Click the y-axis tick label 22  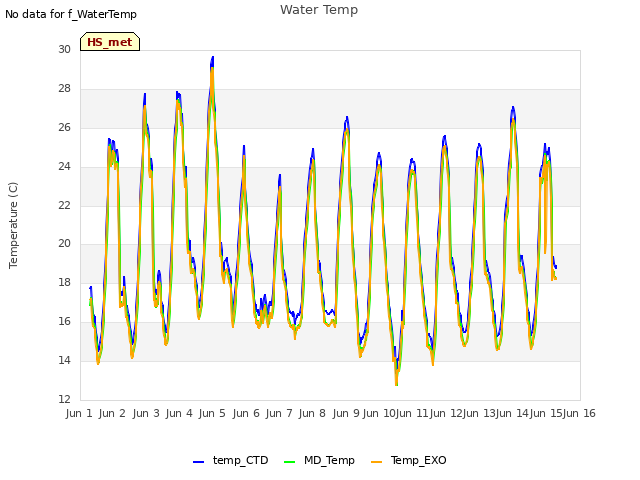[64, 205]
